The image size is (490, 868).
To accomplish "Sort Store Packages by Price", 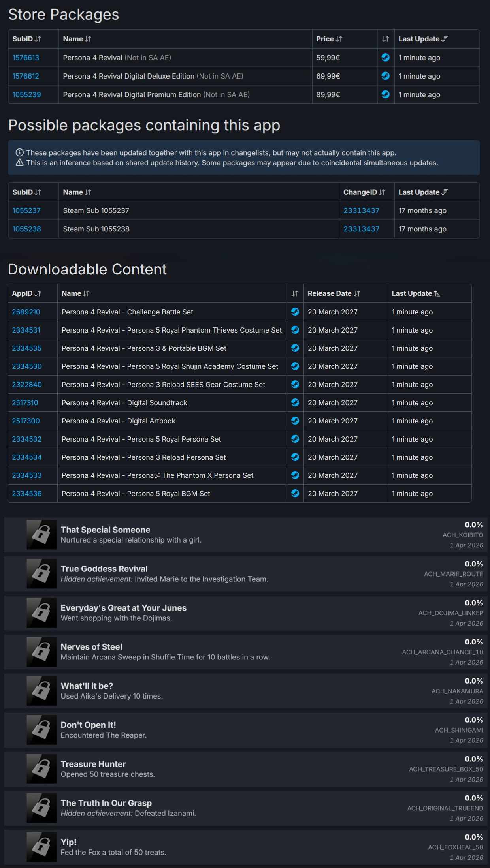I will (329, 39).
